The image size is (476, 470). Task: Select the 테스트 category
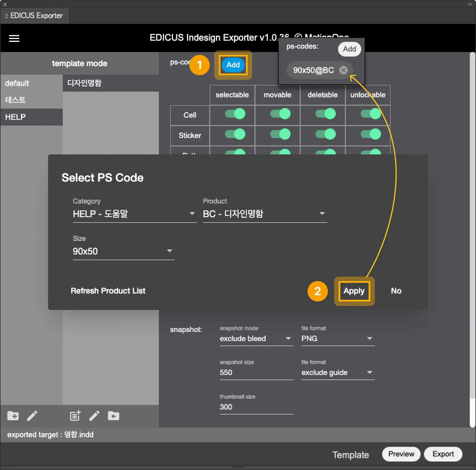(x=31, y=100)
